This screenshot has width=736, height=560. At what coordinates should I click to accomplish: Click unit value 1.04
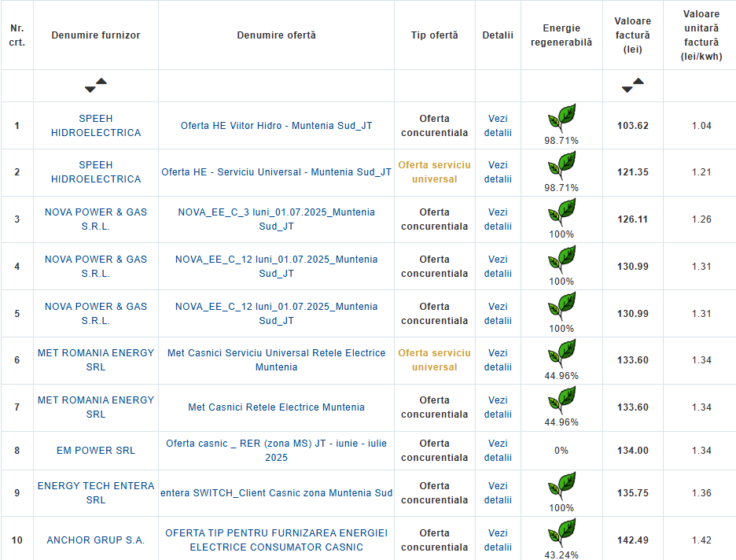coord(701,126)
